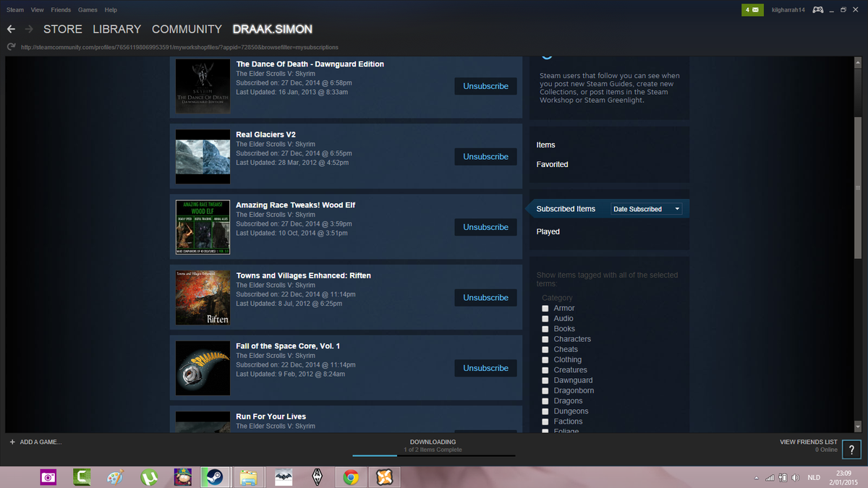
Task: Switch to the LIBRARY tab
Action: (x=117, y=30)
